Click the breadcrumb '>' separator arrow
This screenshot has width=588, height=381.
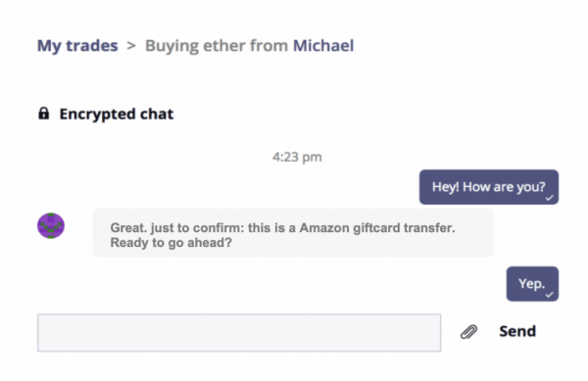(x=131, y=46)
